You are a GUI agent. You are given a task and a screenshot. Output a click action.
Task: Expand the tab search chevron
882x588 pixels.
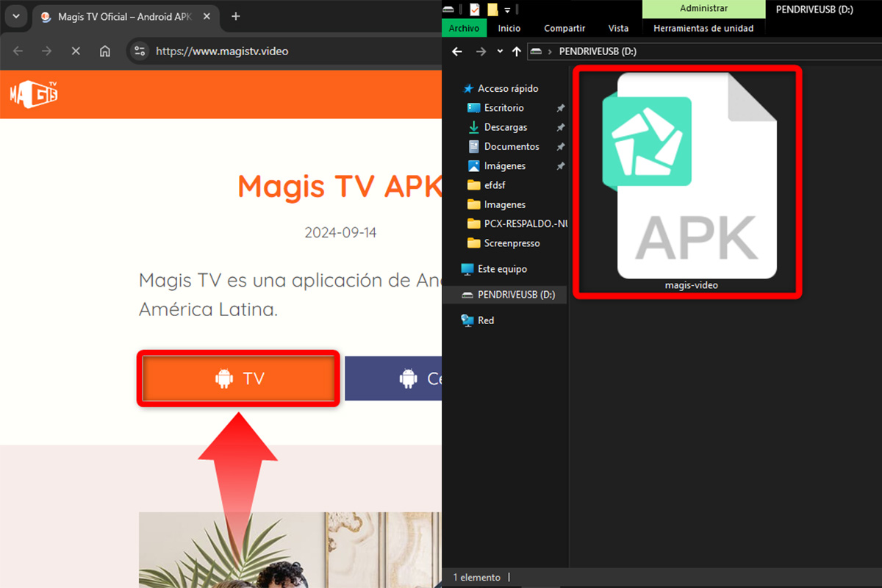(x=16, y=16)
